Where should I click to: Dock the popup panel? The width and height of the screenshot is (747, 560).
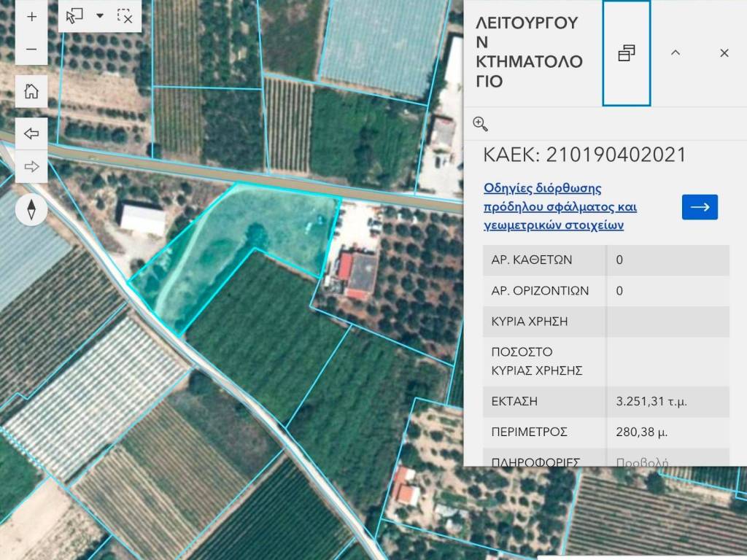(x=626, y=53)
